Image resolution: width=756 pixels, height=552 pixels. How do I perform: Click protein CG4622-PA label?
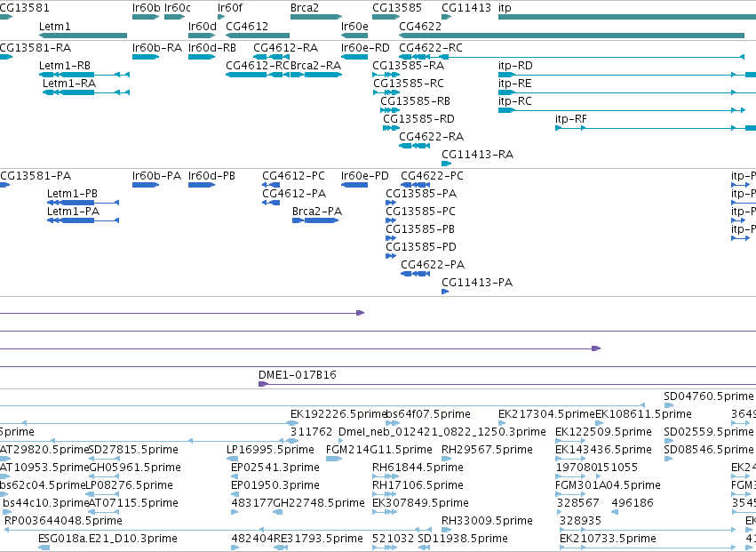[x=433, y=264]
